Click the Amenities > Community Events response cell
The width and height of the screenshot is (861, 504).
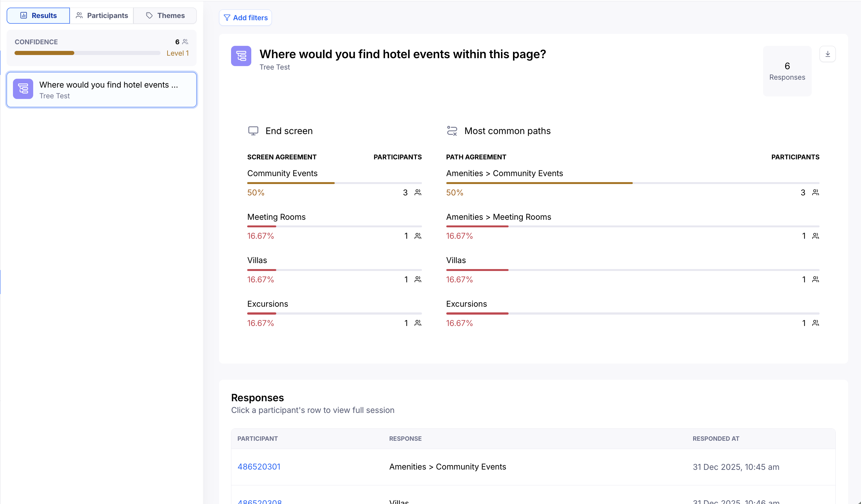447,467
